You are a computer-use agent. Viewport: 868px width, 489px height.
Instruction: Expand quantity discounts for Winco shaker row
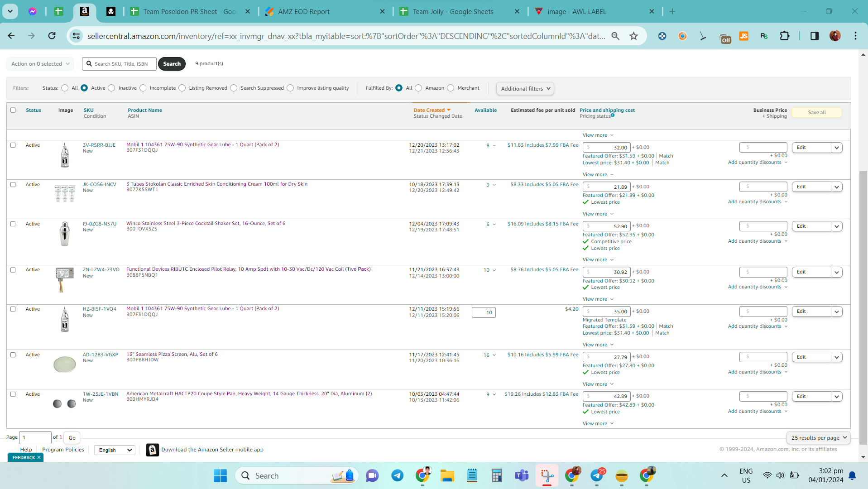coord(758,241)
